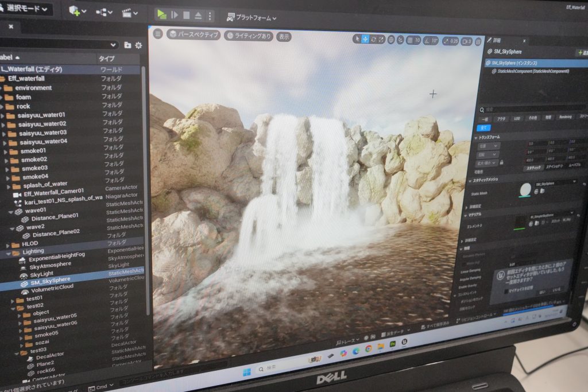The width and height of the screenshot is (588, 392).
Task: Select the translate (move) gizmo tool
Action: pos(365,39)
